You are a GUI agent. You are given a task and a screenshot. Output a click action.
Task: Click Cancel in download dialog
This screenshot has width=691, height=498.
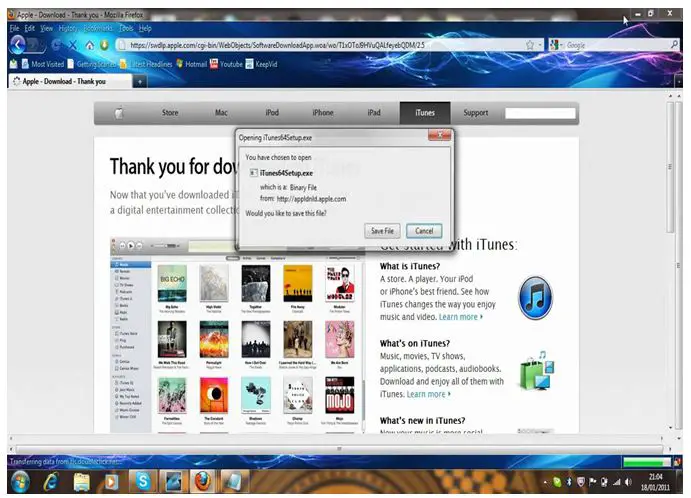(424, 231)
